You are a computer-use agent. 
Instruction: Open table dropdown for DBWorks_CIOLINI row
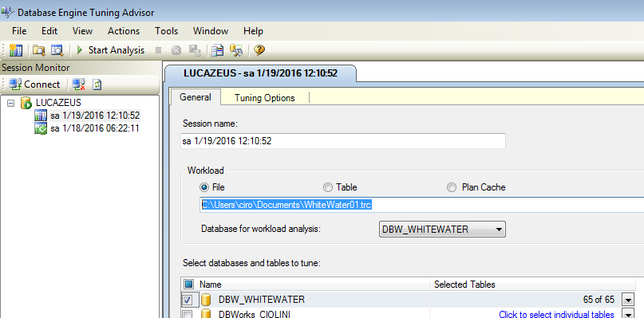628,314
